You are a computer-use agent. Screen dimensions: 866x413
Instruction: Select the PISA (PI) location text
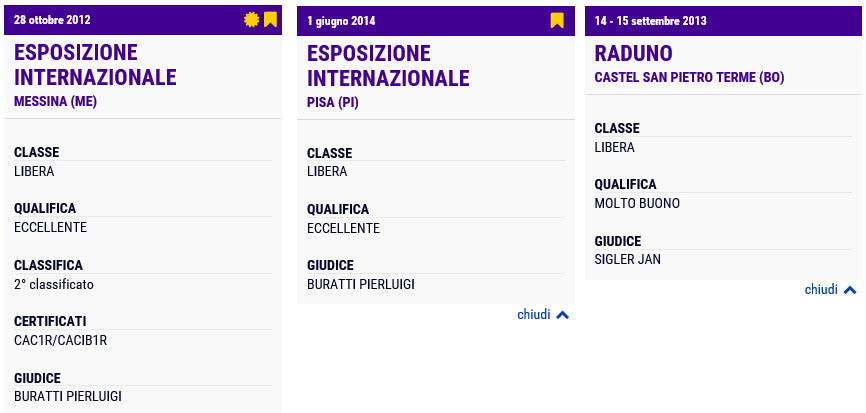[x=332, y=103]
